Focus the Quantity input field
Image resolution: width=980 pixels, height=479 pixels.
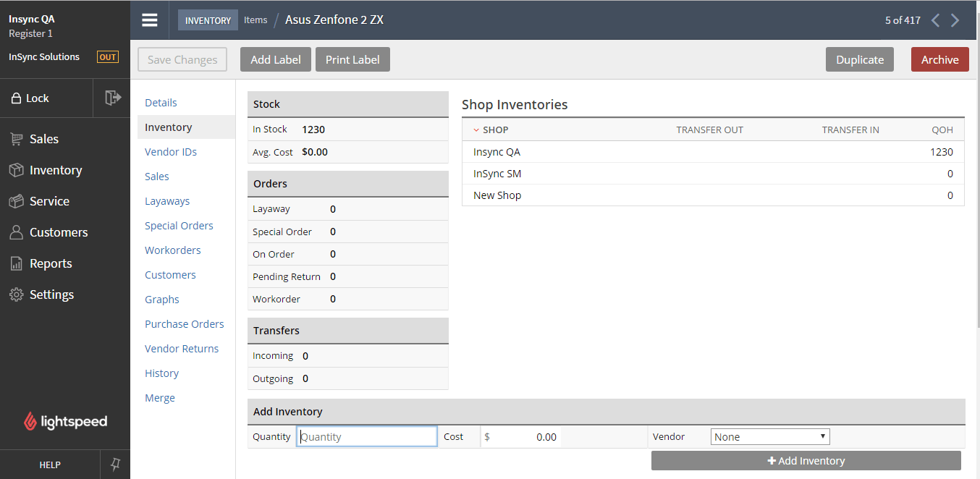tap(367, 437)
